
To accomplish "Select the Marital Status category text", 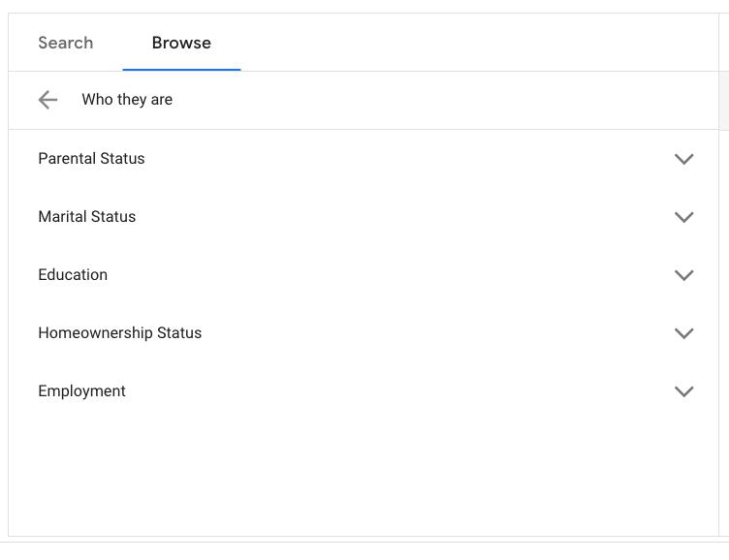I will pos(87,217).
